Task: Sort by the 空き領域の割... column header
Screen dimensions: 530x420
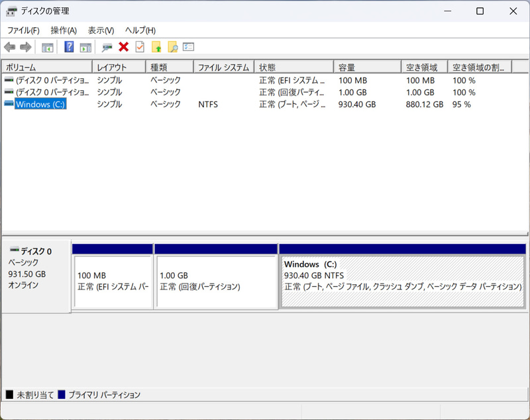Action: click(480, 68)
